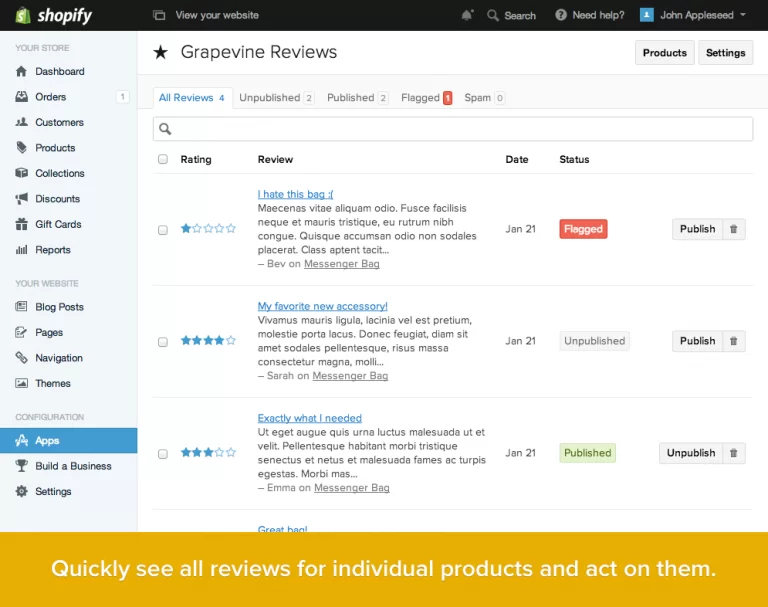Click the Build a Business trophy icon
This screenshot has width=768, height=607.
click(22, 466)
